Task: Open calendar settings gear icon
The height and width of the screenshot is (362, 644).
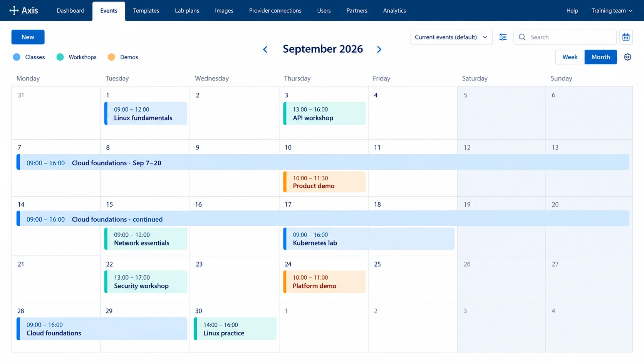Action: (x=627, y=57)
